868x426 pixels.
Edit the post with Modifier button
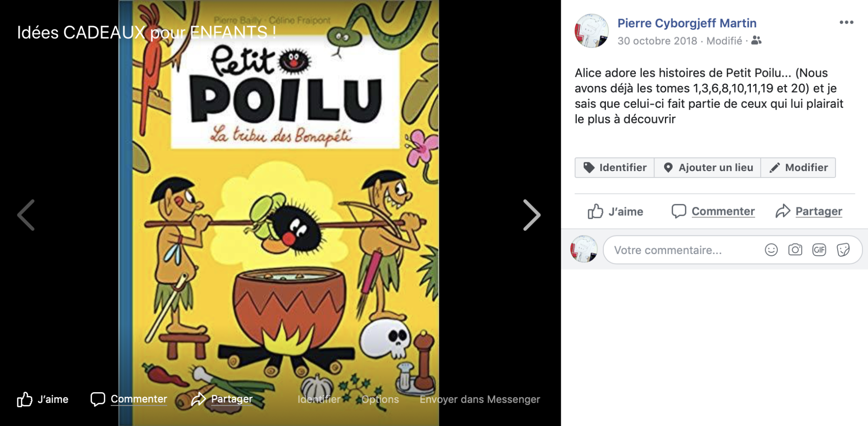point(798,168)
